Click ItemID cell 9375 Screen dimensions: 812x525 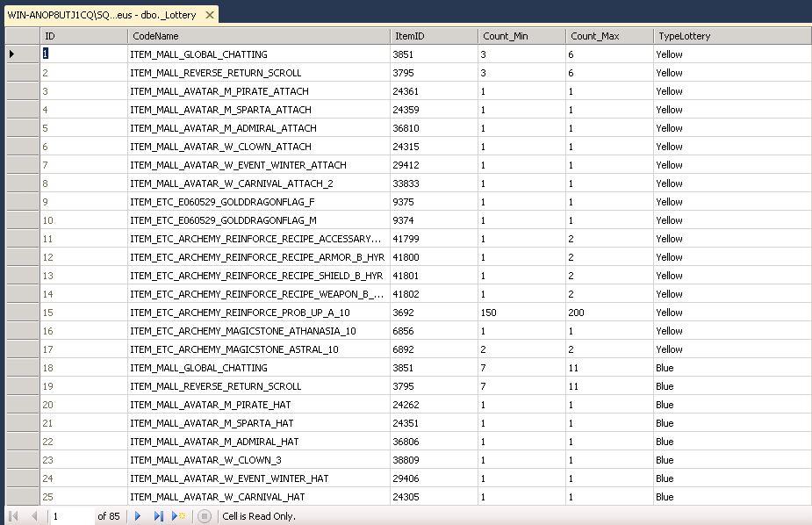pyautogui.click(x=434, y=201)
